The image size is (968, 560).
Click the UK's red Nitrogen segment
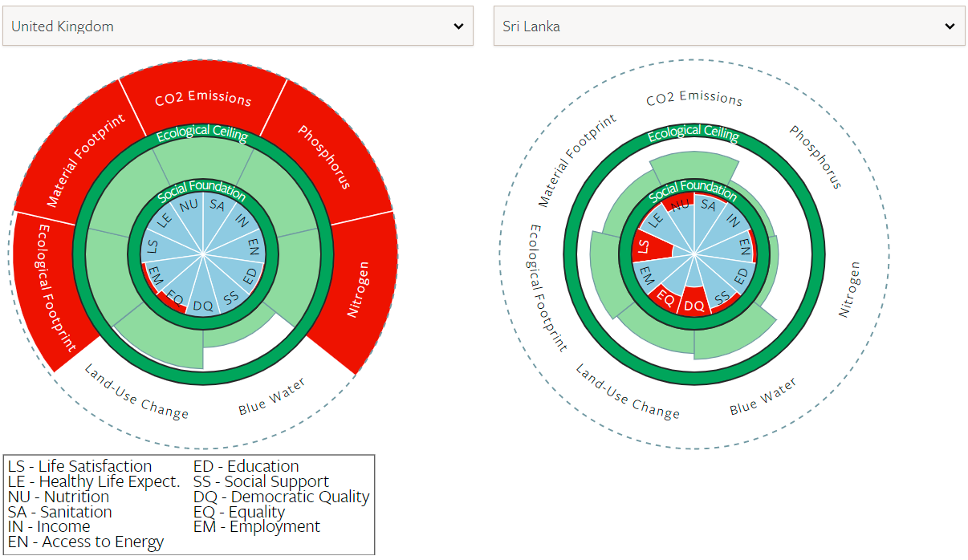pyautogui.click(x=358, y=288)
